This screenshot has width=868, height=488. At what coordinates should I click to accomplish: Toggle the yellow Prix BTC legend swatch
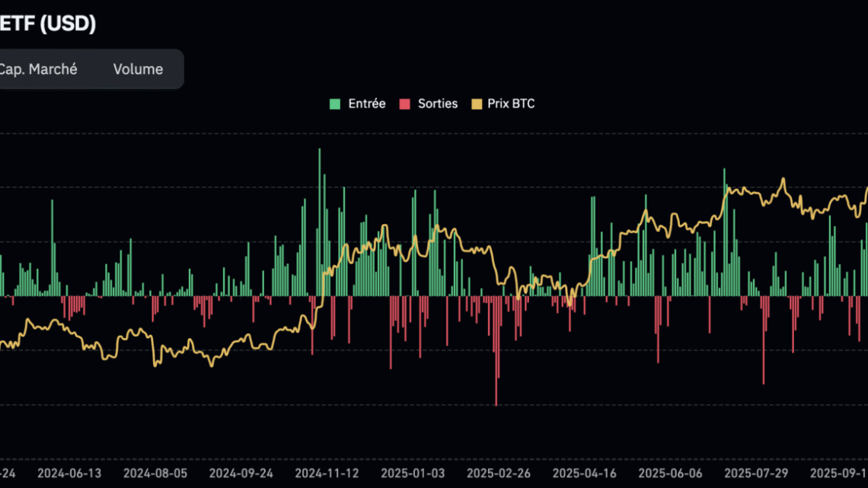(476, 104)
